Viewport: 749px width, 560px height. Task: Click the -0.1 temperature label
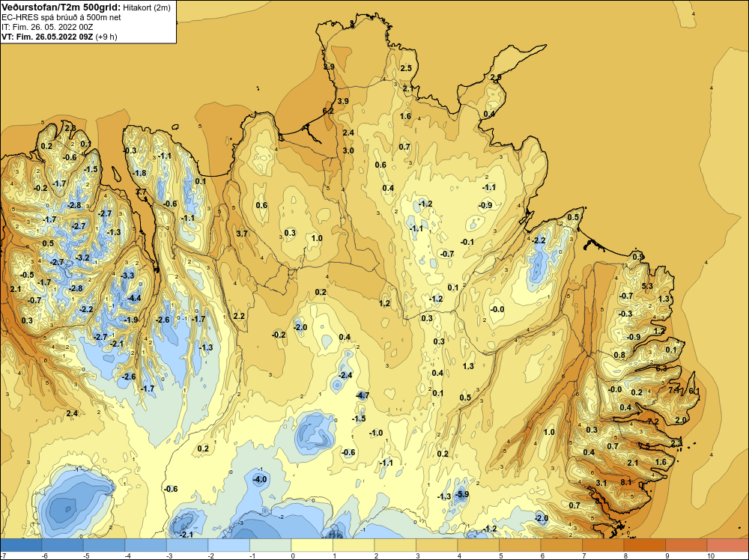467,242
